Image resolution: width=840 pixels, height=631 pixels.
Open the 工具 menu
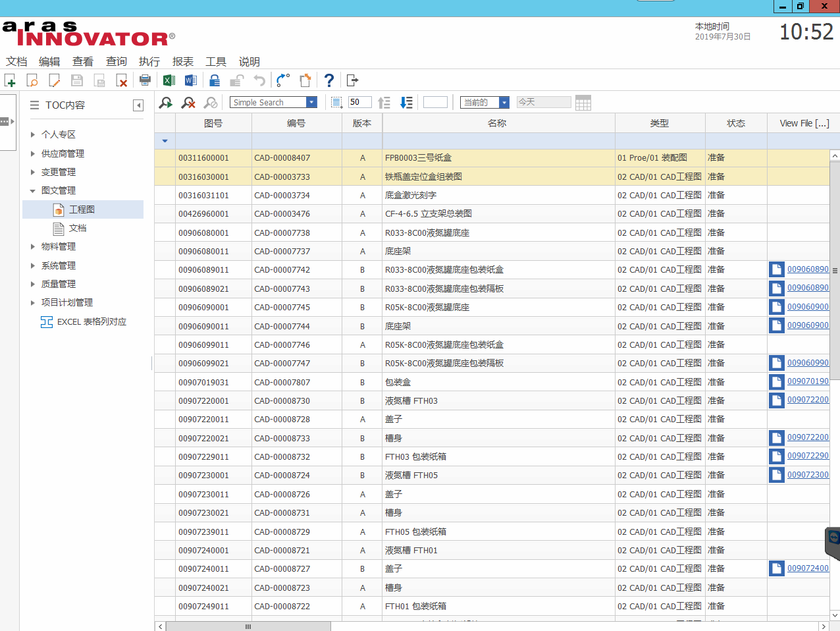(215, 61)
